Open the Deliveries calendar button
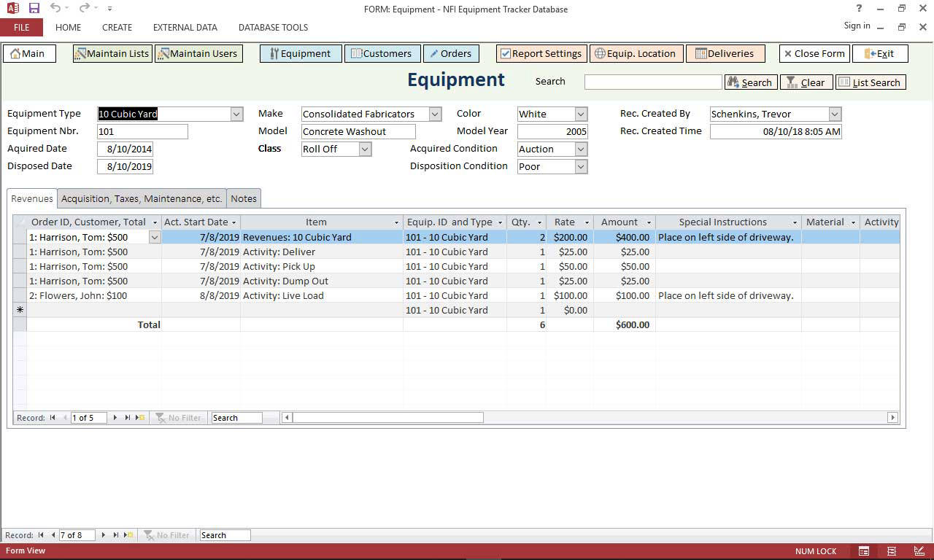The height and width of the screenshot is (560, 934). (725, 53)
